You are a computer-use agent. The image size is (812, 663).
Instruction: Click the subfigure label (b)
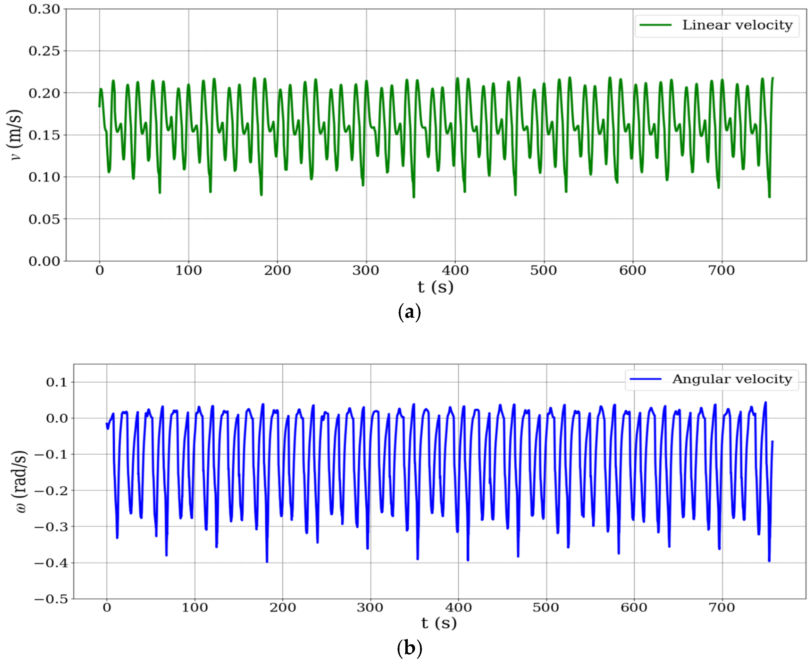click(409, 648)
